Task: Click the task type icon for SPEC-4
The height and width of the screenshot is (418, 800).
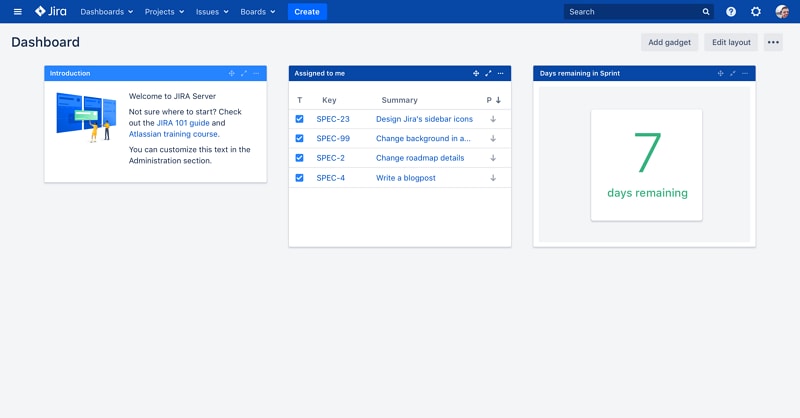Action: tap(299, 178)
